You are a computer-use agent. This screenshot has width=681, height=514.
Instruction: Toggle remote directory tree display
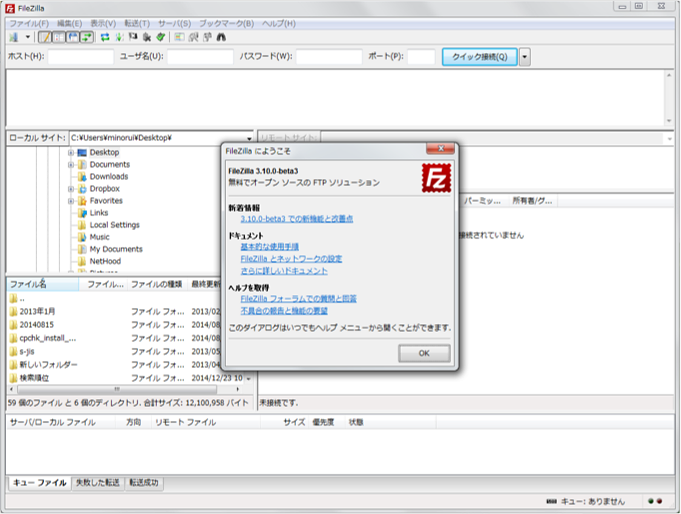tap(73, 37)
